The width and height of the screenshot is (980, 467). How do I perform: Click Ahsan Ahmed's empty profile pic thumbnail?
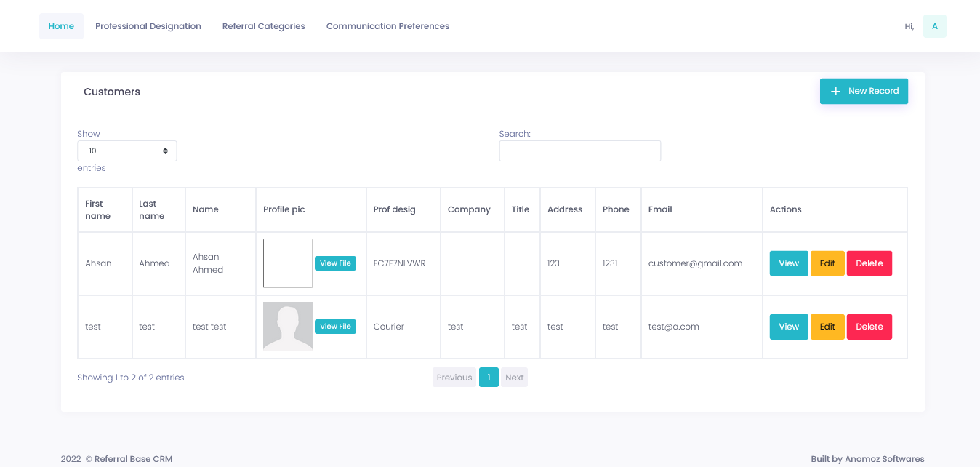pos(287,263)
